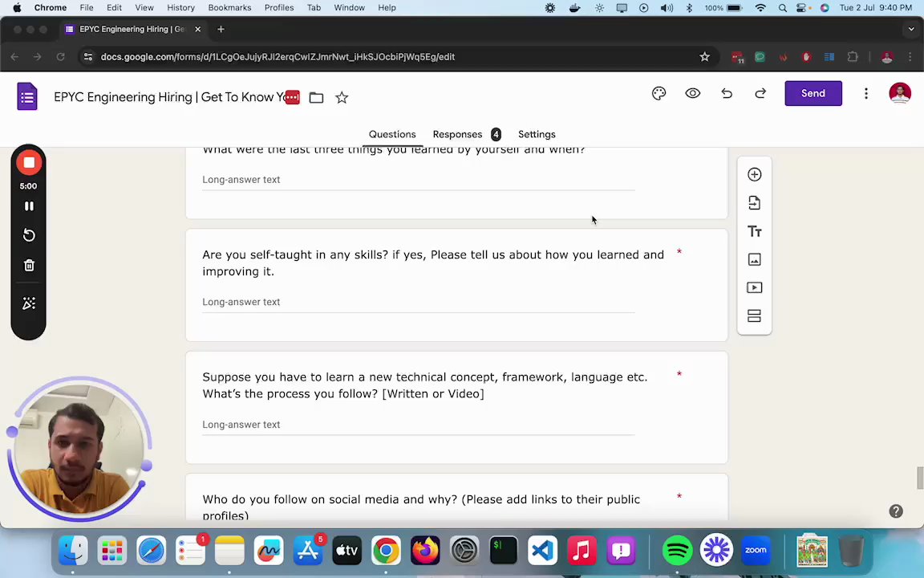Open Wi-Fi status in menu bar
The height and width of the screenshot is (578, 924).
[x=760, y=8]
